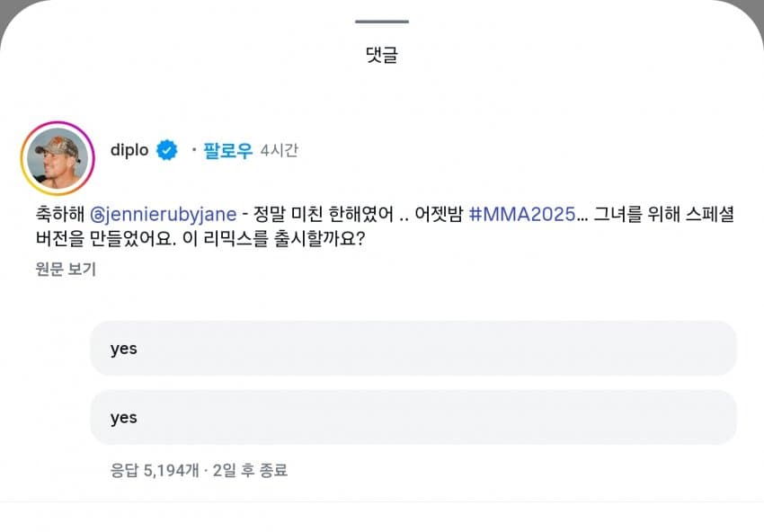The height and width of the screenshot is (532, 764).
Task: Open the #MMA2025 hashtag
Action: tap(521, 215)
